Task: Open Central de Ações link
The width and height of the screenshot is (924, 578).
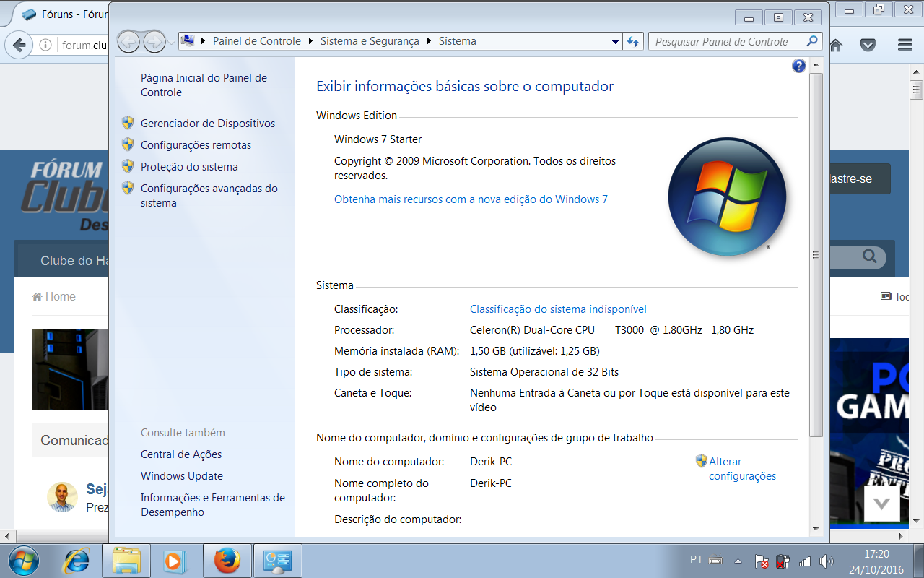Action: (181, 454)
